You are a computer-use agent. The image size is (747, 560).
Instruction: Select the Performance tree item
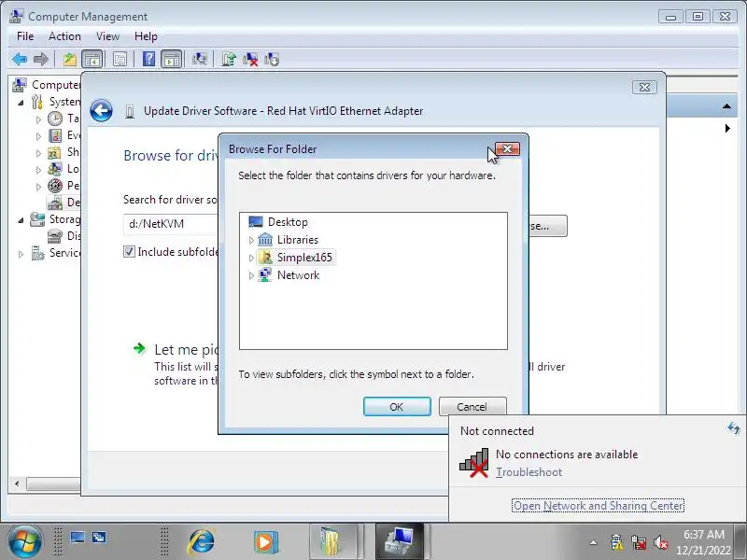(x=63, y=185)
